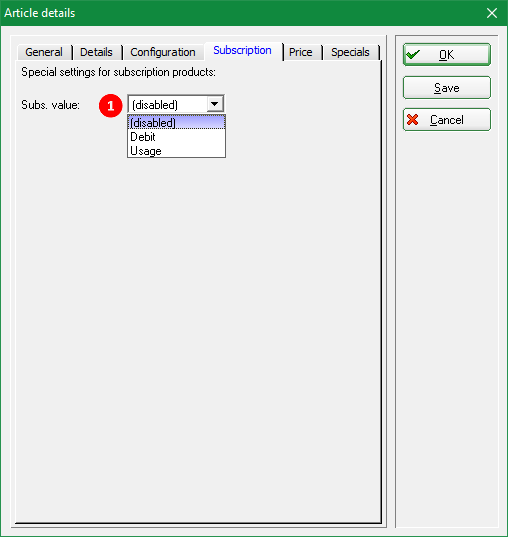The height and width of the screenshot is (537, 508).
Task: Click the Subs. value label
Action: [x=50, y=105]
